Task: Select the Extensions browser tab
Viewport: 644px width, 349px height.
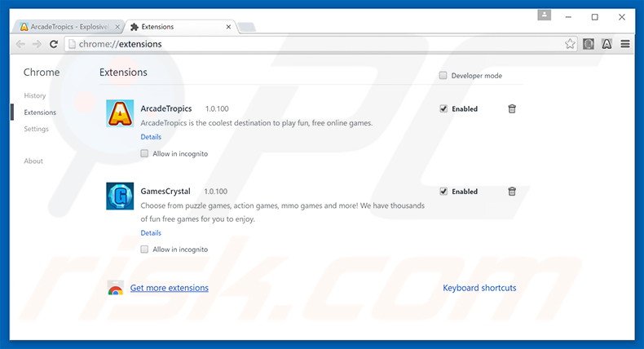Action: 181,27
